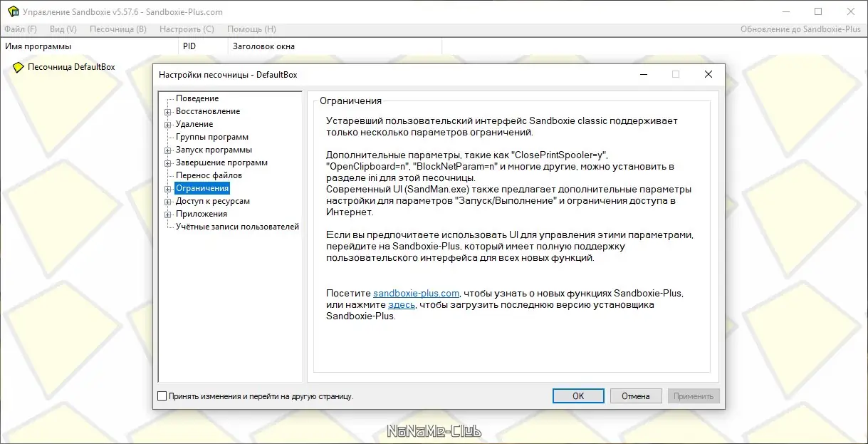Open the Помощь (H) menu
The image size is (868, 444).
[251, 29]
